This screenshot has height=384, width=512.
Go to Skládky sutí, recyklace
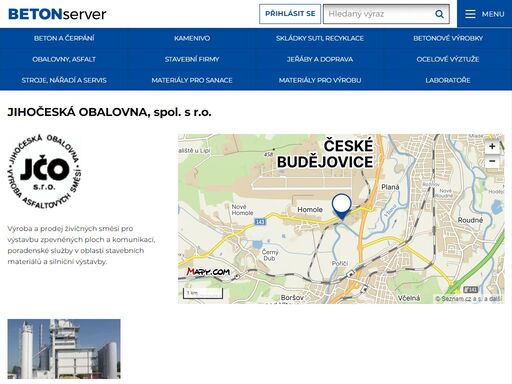pos(320,38)
